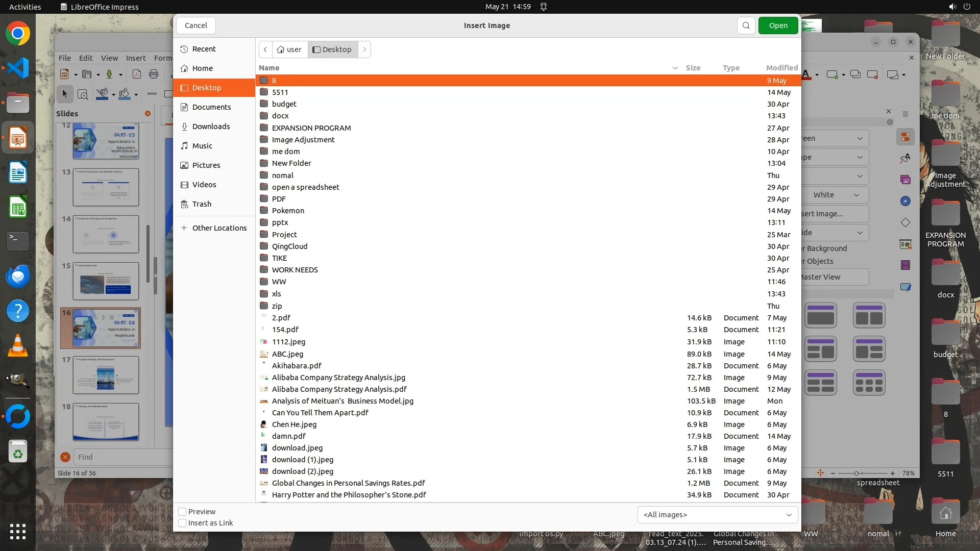
Task: Open the Sidebar Properties deck icon
Action: [x=905, y=137]
